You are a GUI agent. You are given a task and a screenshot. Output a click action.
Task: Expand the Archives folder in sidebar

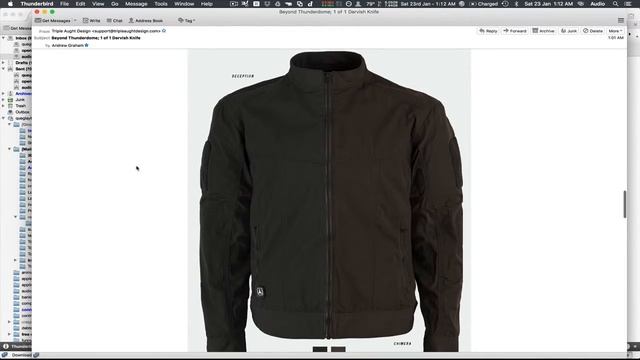[4, 93]
